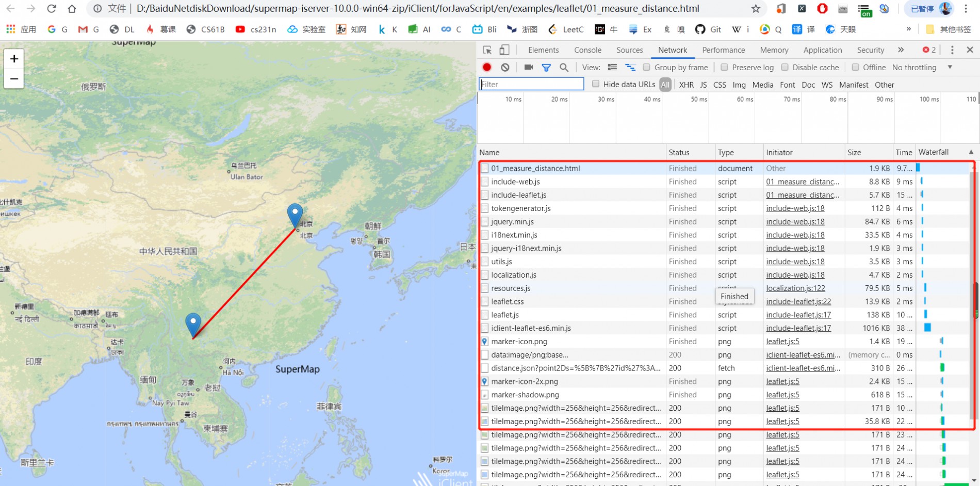Viewport: 980px width, 486px height.
Task: Click the capture screenshots camera icon
Action: [x=528, y=67]
